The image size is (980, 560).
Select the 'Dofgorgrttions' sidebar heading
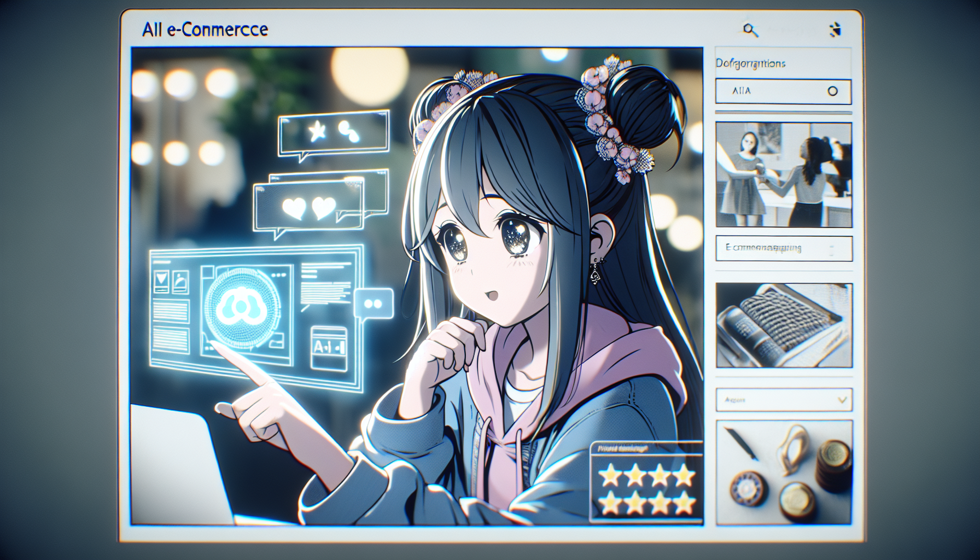(750, 64)
